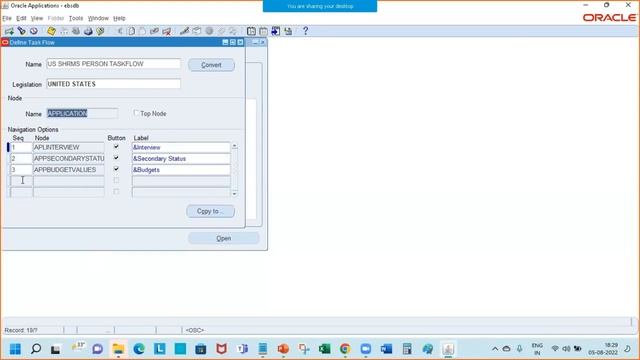Open the Show Navigator toolbar icon

[x=34, y=31]
